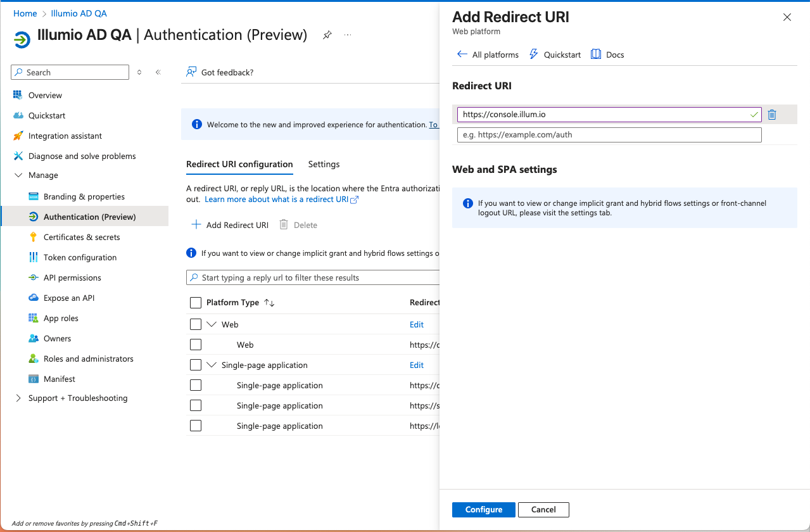Close the Add Redirect URI panel
The image size is (810, 532).
tap(787, 17)
